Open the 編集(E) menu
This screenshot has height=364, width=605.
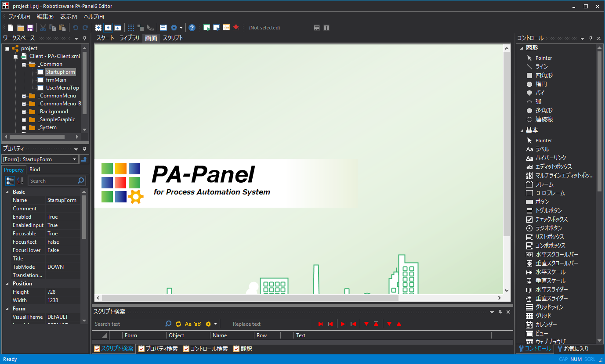45,16
